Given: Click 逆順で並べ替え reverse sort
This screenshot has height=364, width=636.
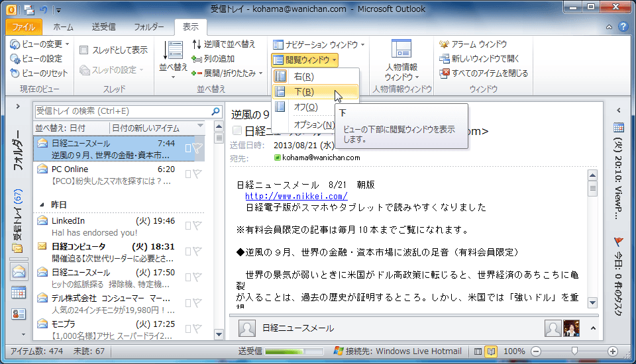Looking at the screenshot, I should click(x=223, y=44).
